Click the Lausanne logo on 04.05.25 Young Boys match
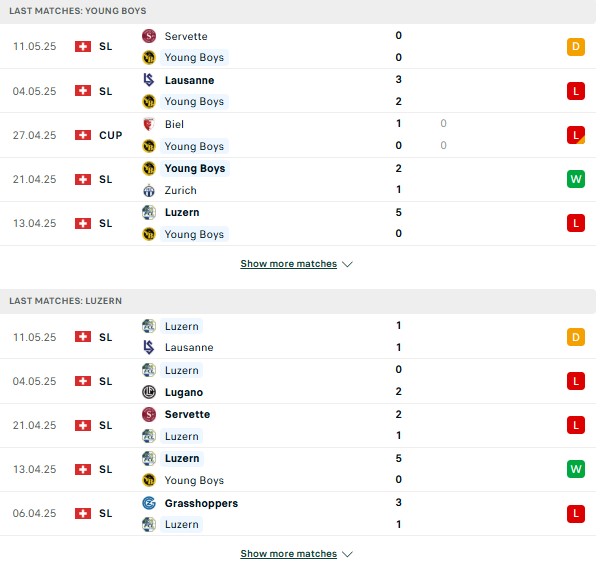Image resolution: width=602 pixels, height=569 pixels. pos(149,80)
